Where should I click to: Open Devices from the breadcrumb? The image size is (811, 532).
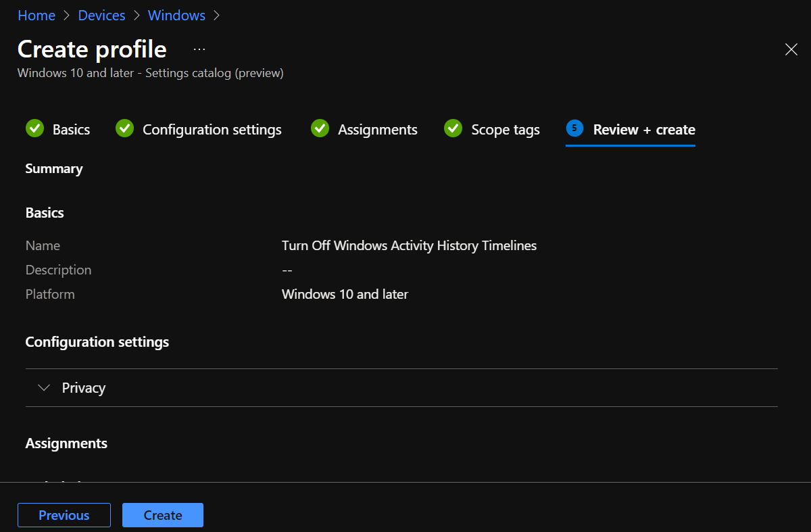(x=101, y=16)
